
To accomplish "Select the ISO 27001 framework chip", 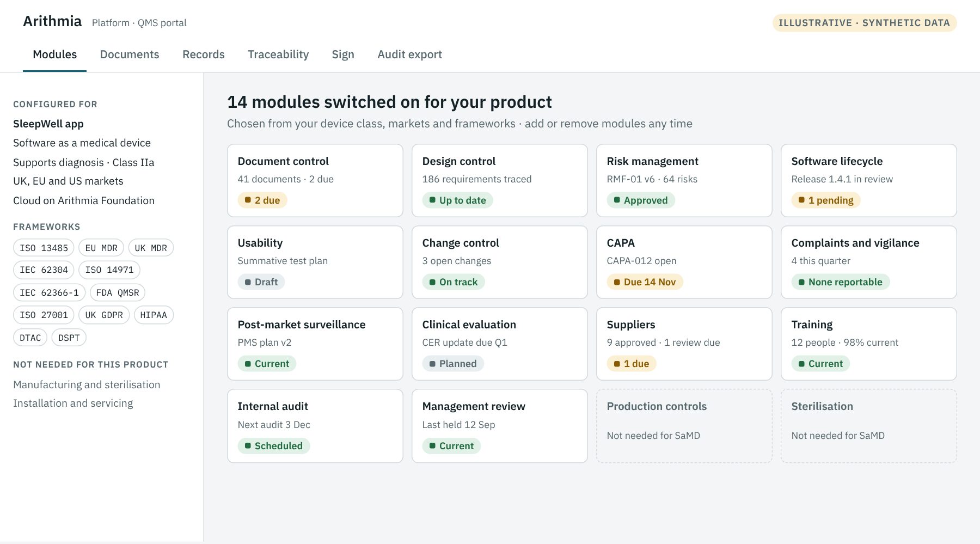I will pyautogui.click(x=44, y=315).
